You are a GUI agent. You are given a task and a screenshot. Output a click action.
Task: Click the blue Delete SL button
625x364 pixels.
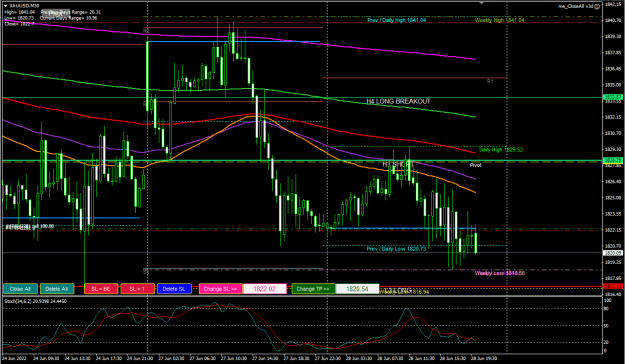(x=174, y=289)
